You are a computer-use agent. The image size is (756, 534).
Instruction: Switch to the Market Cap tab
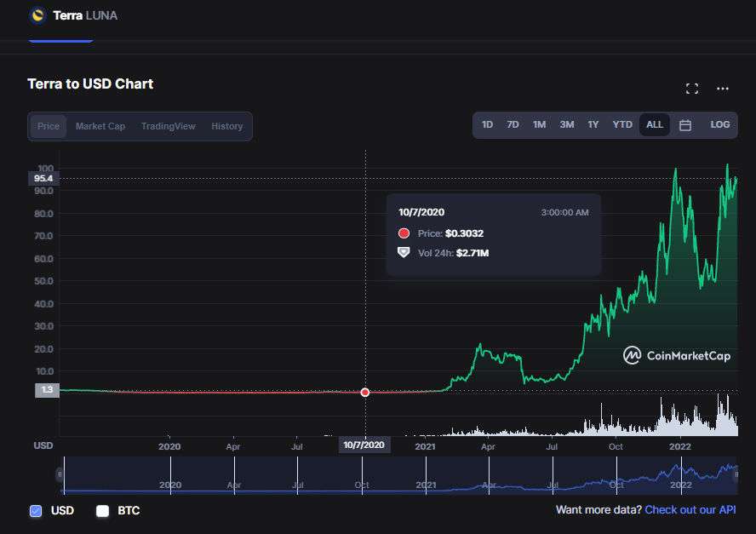pos(100,126)
